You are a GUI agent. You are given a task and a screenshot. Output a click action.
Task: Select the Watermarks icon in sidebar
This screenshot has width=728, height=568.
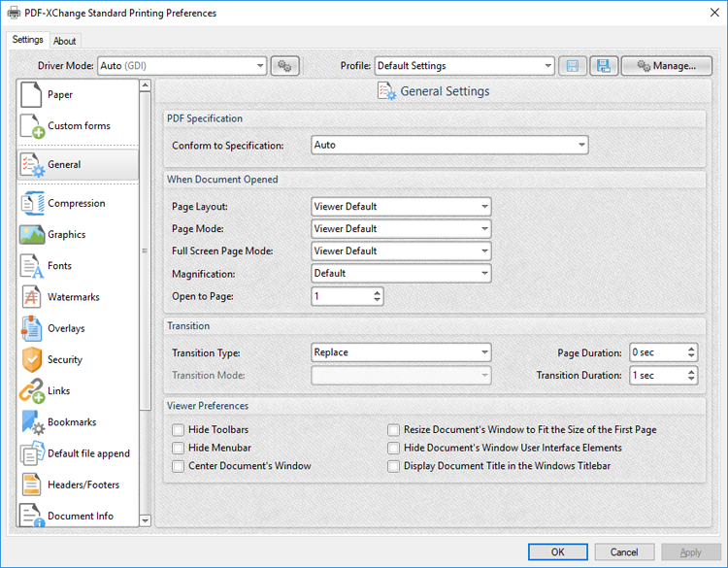point(32,297)
